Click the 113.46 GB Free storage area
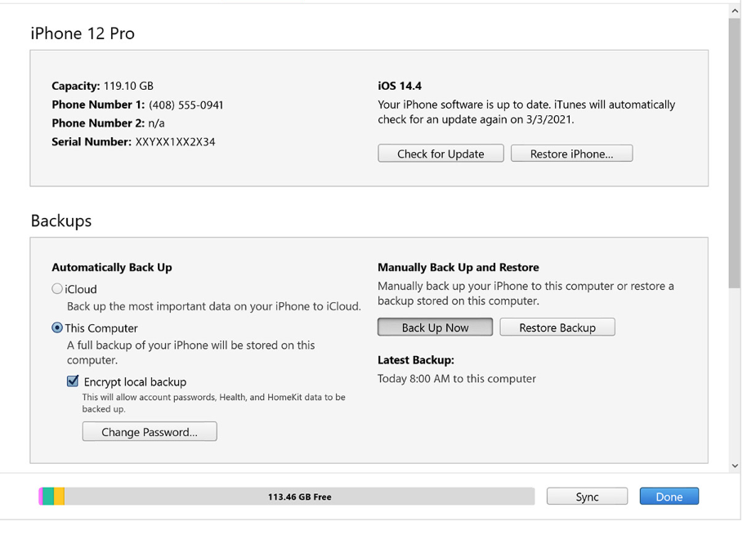Viewport: 756px width, 548px height. click(x=299, y=497)
